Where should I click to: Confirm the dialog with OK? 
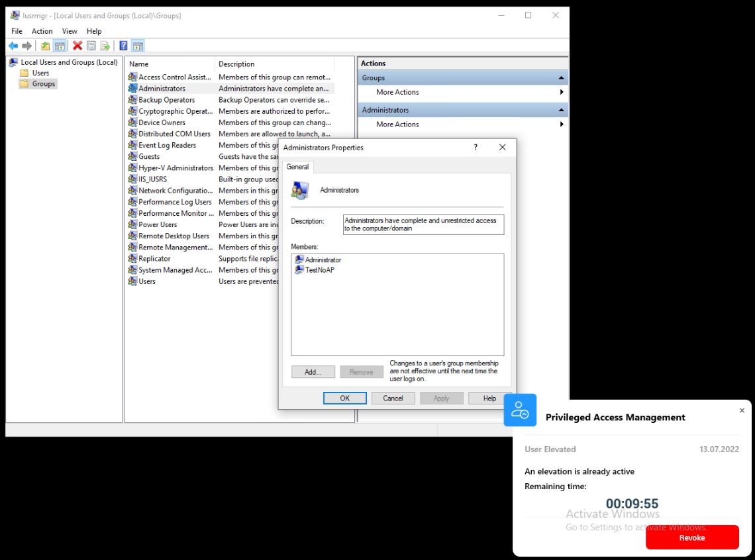pyautogui.click(x=345, y=398)
